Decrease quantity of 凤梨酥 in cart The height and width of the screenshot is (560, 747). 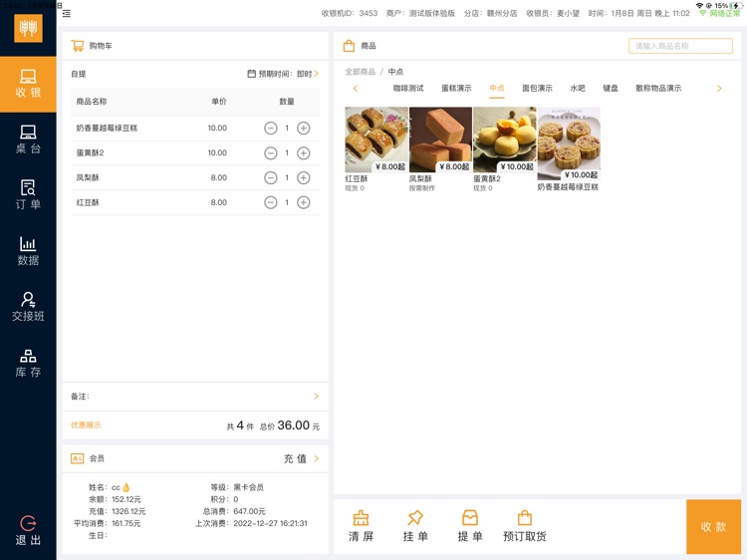(x=271, y=177)
